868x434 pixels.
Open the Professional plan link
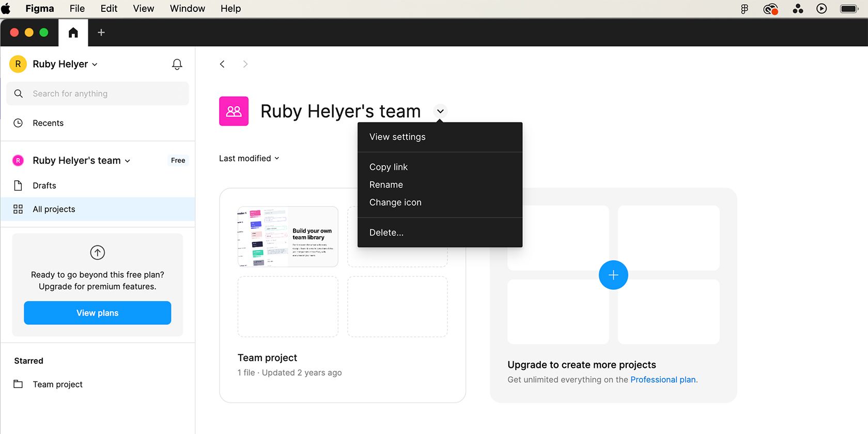(663, 380)
